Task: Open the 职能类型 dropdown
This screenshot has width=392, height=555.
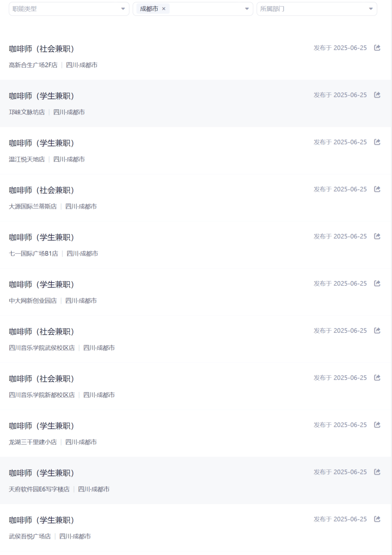Action: (69, 9)
